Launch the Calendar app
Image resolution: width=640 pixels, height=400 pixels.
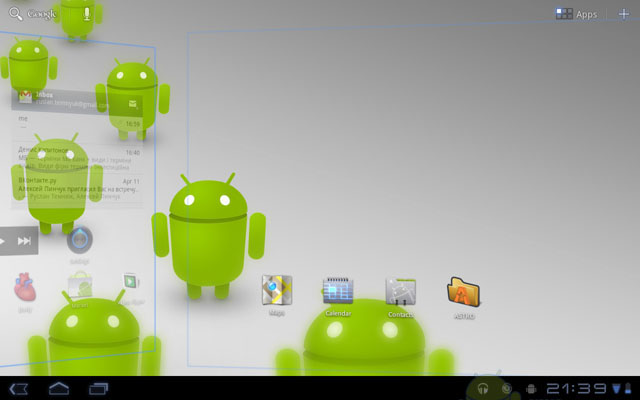pos(338,291)
